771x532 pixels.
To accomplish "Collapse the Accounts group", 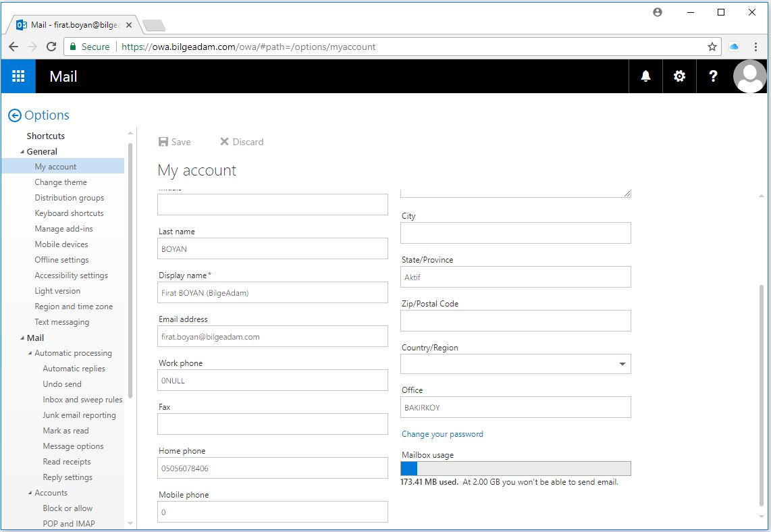I will pyautogui.click(x=30, y=493).
